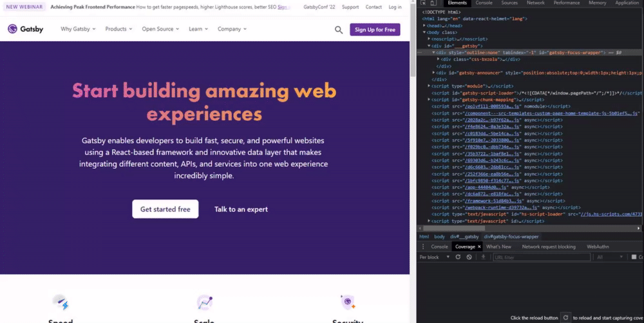This screenshot has height=323, width=644.
Task: Open the webpack-runtime script link
Action: point(500,208)
